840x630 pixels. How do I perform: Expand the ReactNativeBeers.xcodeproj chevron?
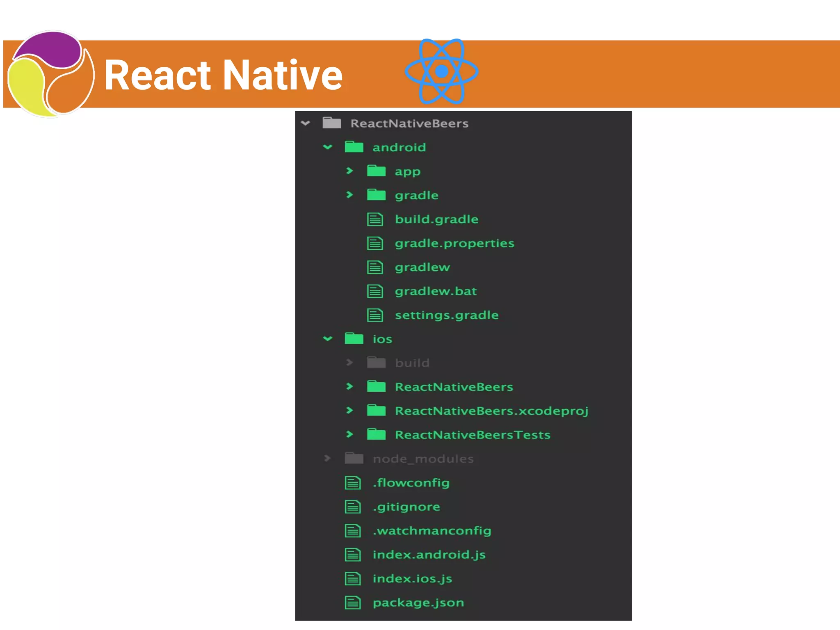(350, 410)
